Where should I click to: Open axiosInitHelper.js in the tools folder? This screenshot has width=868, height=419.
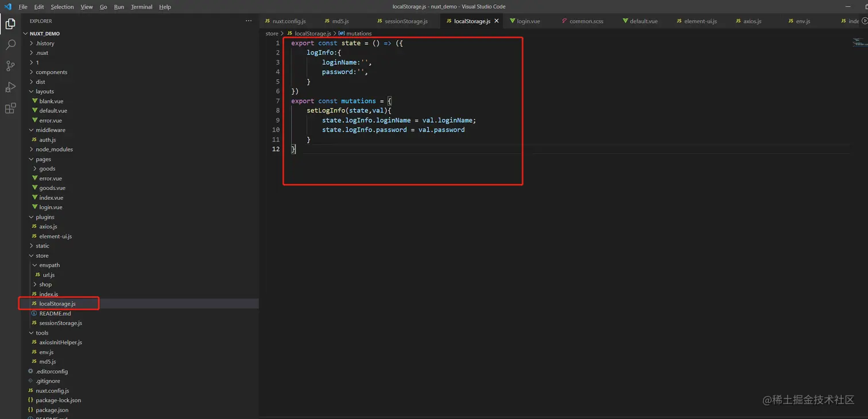[60, 343]
